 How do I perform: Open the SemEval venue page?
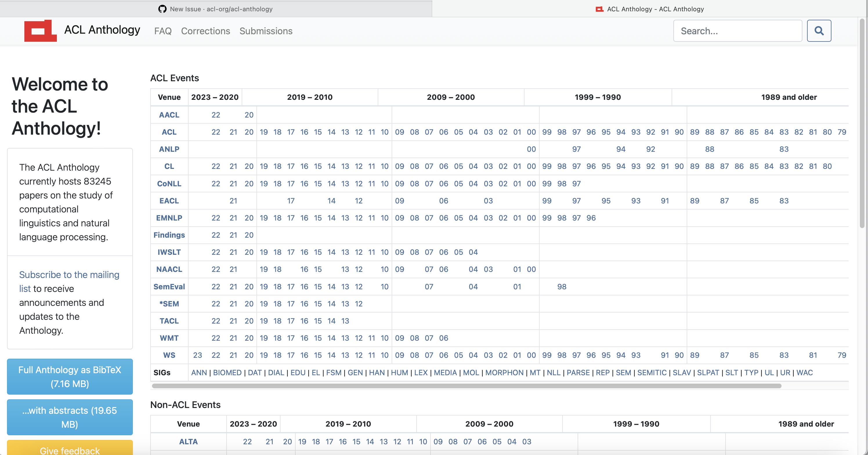point(169,286)
